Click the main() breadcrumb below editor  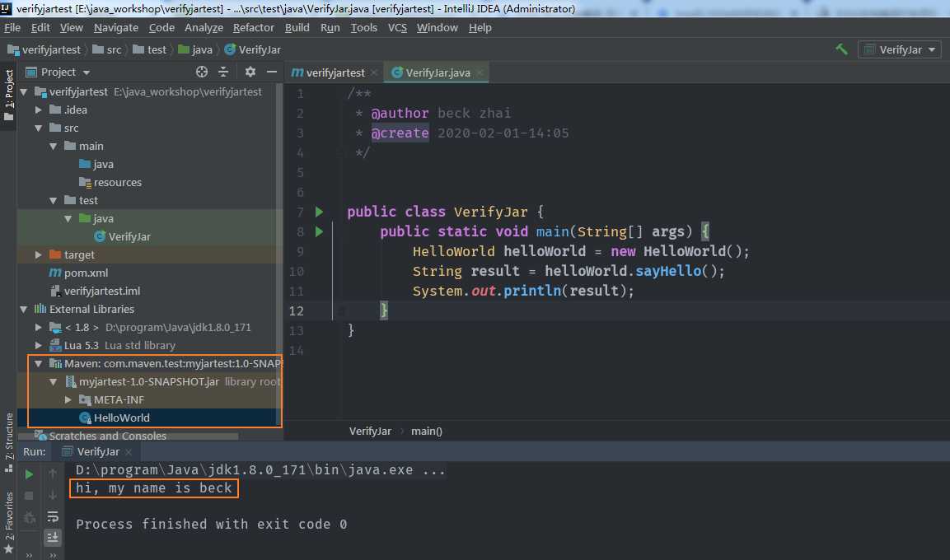pyautogui.click(x=427, y=431)
